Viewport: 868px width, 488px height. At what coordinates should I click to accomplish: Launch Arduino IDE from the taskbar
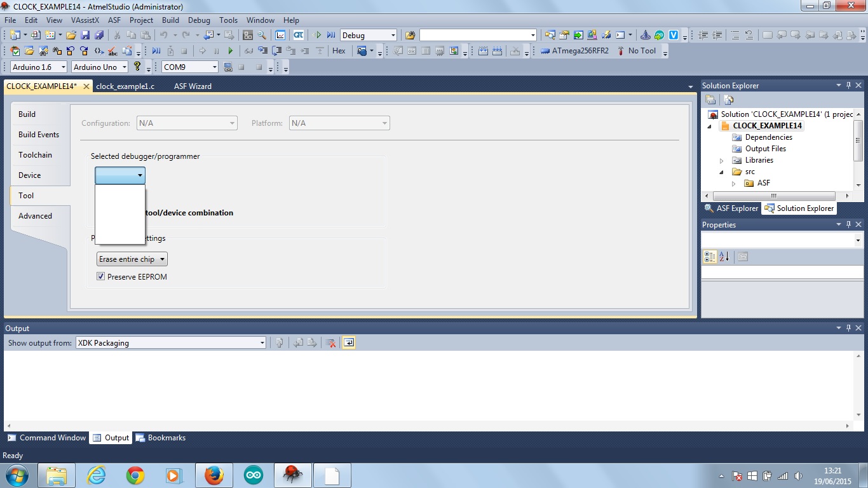tap(254, 475)
